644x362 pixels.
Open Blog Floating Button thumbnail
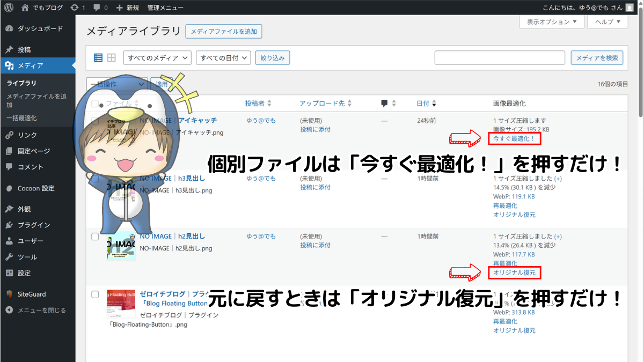[x=121, y=304]
